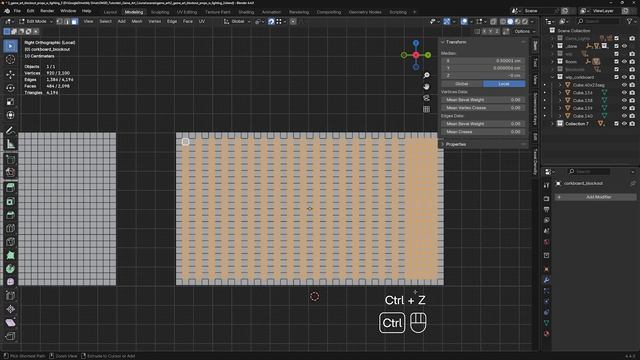Expand the Room collection

pos(553,62)
